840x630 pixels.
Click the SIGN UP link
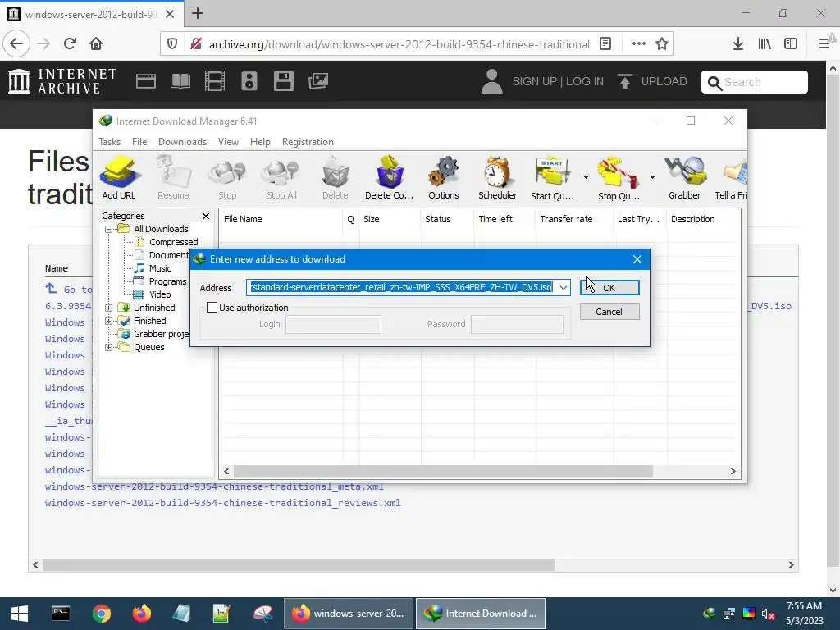point(535,81)
